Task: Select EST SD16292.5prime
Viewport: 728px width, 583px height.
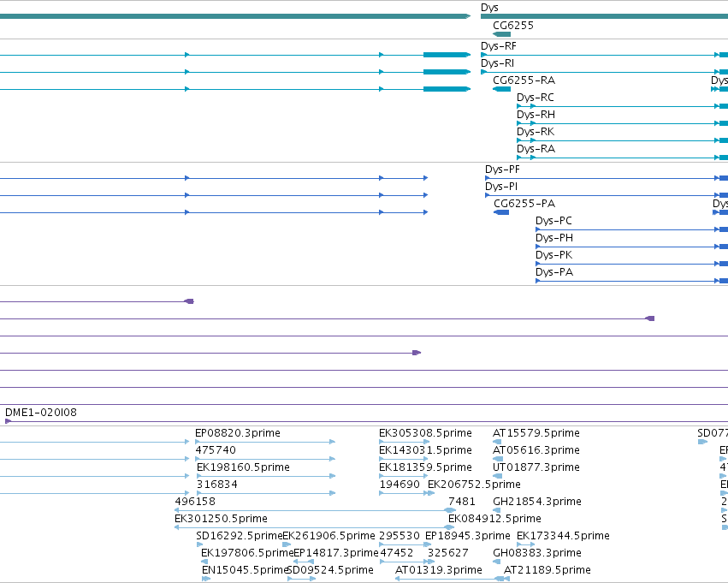Action: click(240, 537)
